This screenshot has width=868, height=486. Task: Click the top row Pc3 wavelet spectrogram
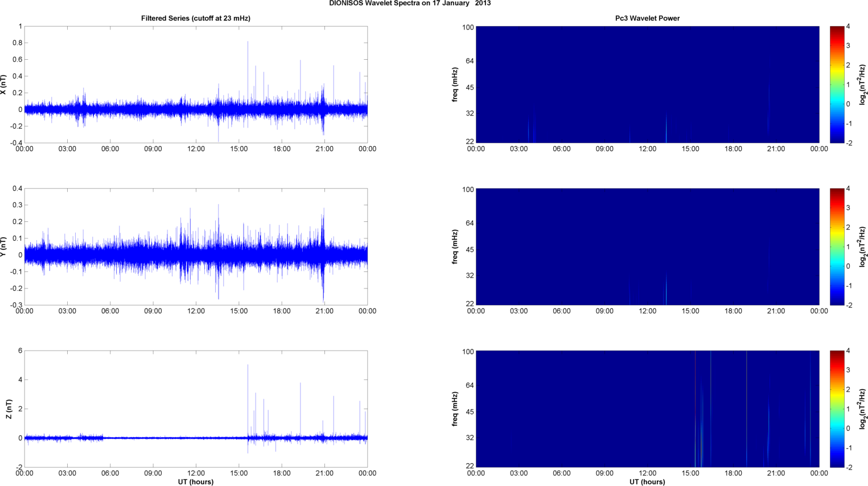647,84
